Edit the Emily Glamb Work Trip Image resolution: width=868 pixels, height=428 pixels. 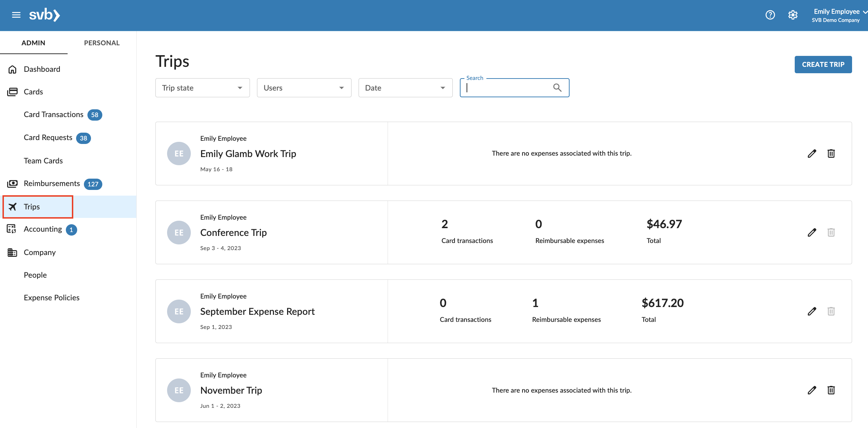(x=812, y=154)
